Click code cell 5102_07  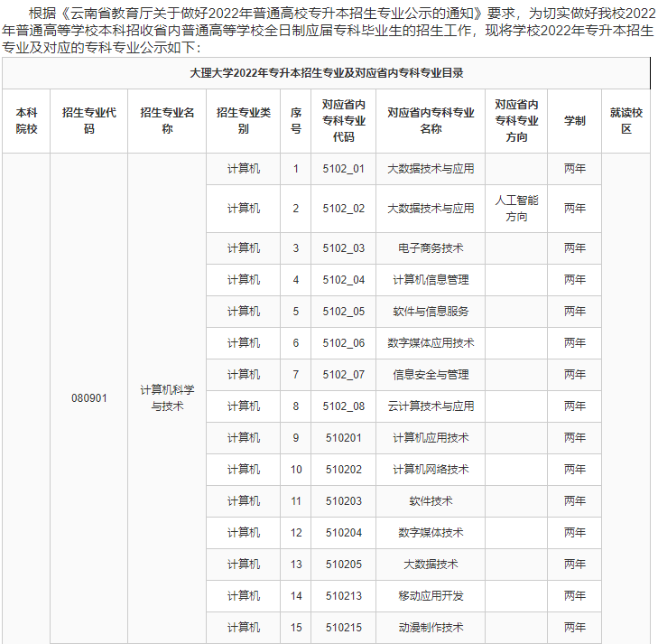point(344,375)
